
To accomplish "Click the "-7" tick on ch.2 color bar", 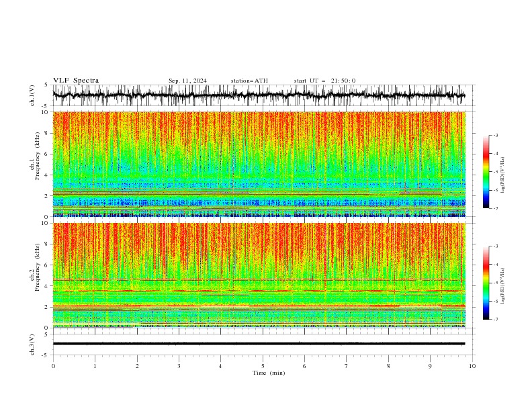I will coord(496,319).
